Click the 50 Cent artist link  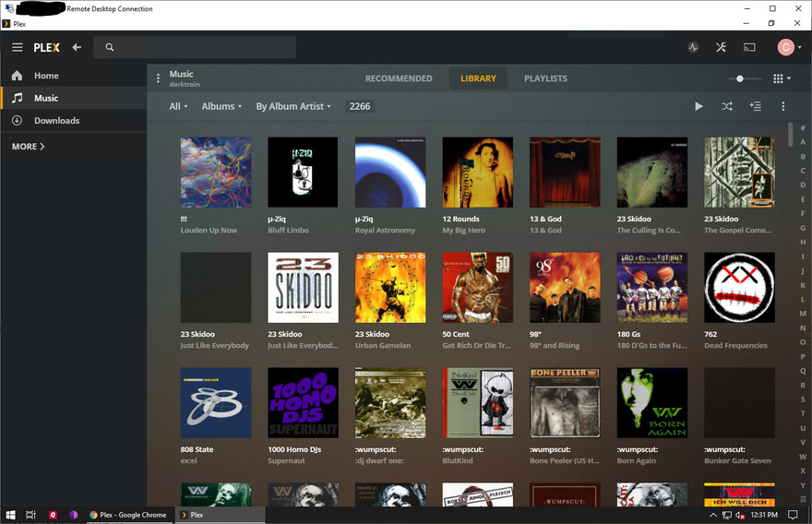point(456,335)
